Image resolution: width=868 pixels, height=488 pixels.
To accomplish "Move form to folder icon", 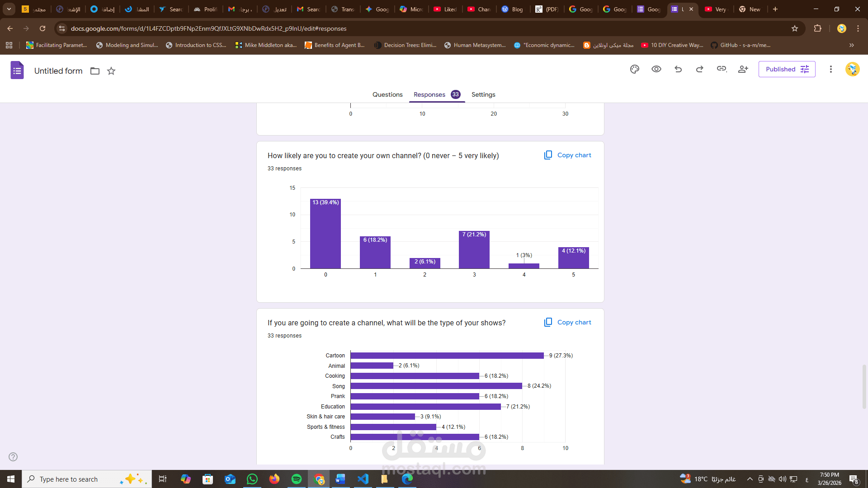I will tap(95, 71).
